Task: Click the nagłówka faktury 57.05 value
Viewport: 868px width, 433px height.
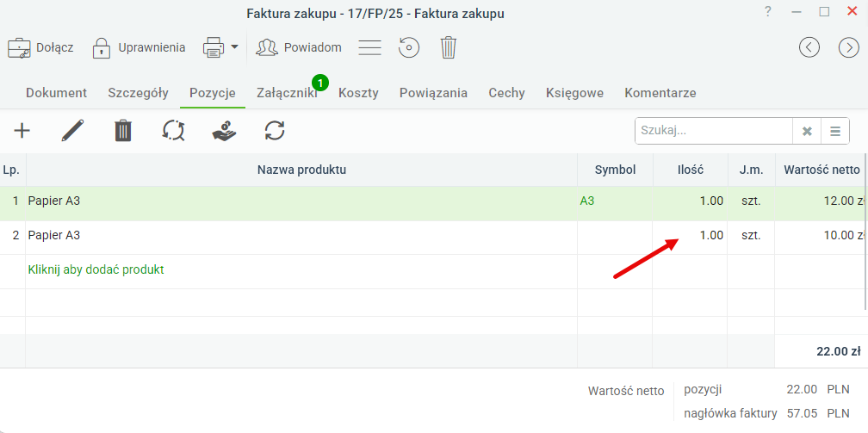Action: [802, 413]
